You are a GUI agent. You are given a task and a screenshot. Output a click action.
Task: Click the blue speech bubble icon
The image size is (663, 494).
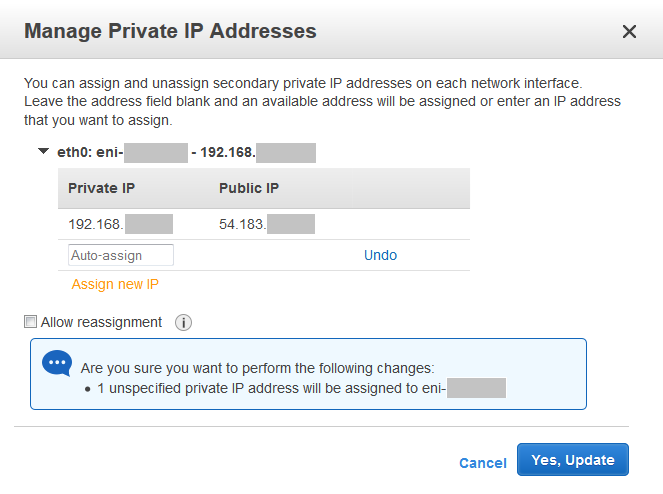point(57,362)
